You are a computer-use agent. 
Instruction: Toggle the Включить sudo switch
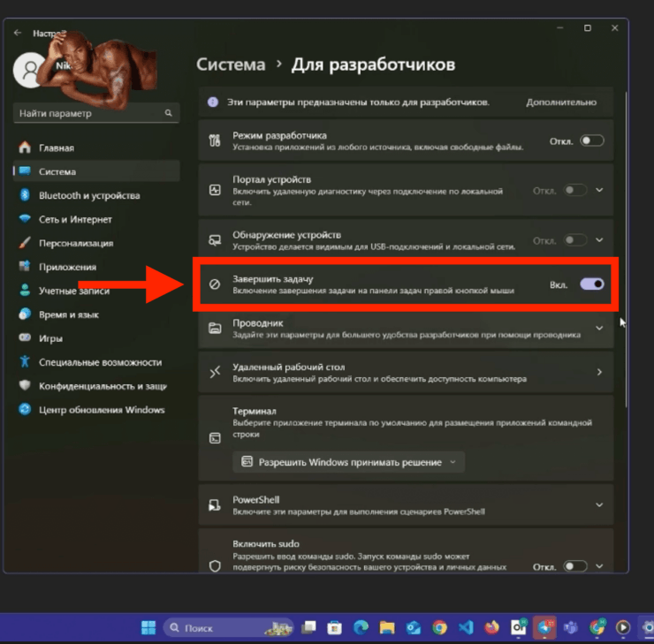tap(575, 565)
